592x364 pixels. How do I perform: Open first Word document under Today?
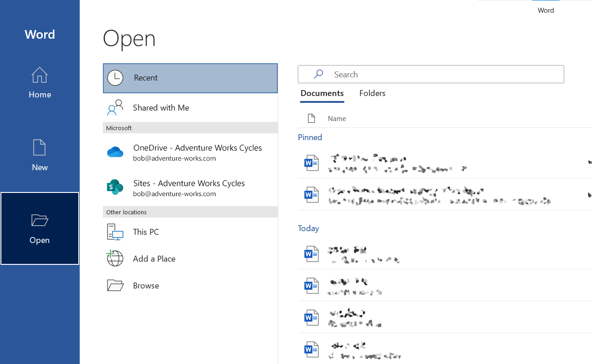(x=445, y=253)
